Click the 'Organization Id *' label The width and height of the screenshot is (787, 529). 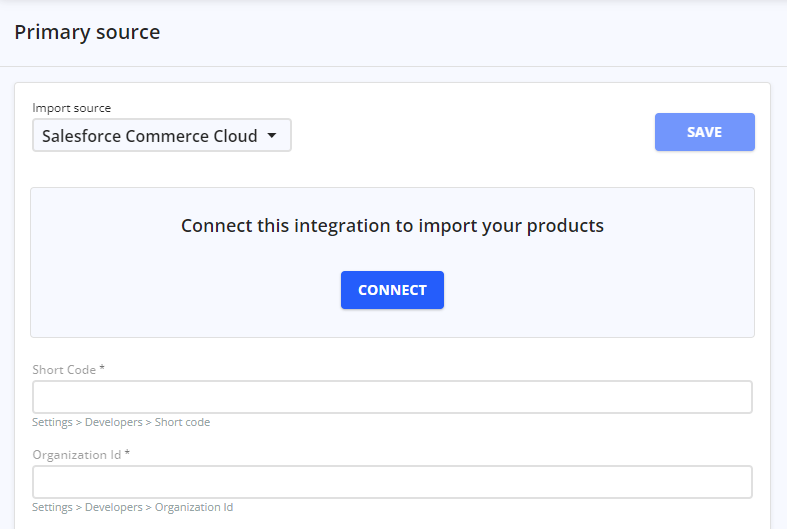tap(81, 454)
